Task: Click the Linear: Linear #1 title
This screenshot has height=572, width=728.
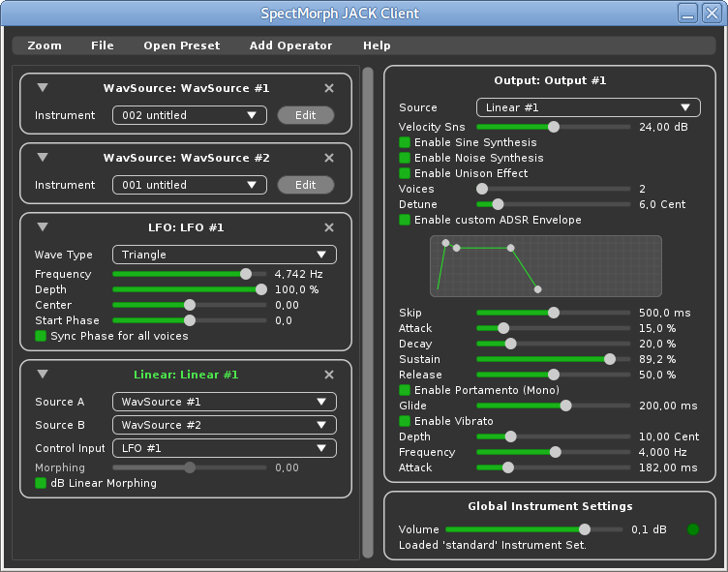Action: 186,375
